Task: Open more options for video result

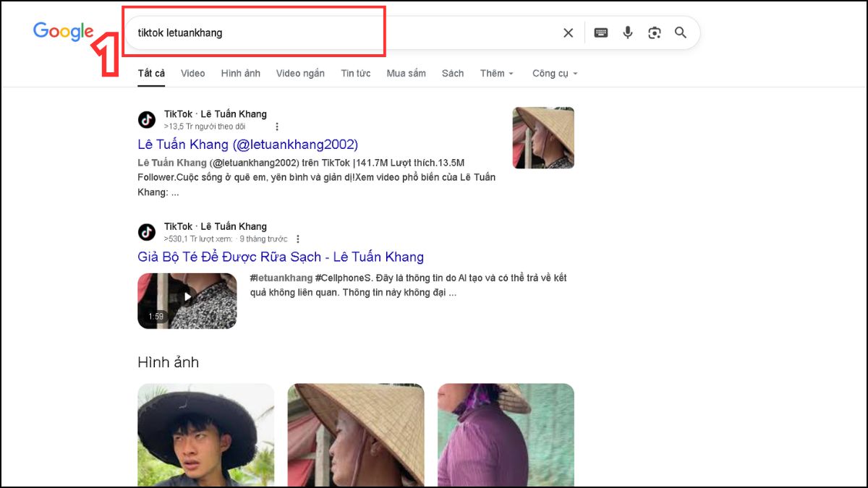Action: point(297,239)
